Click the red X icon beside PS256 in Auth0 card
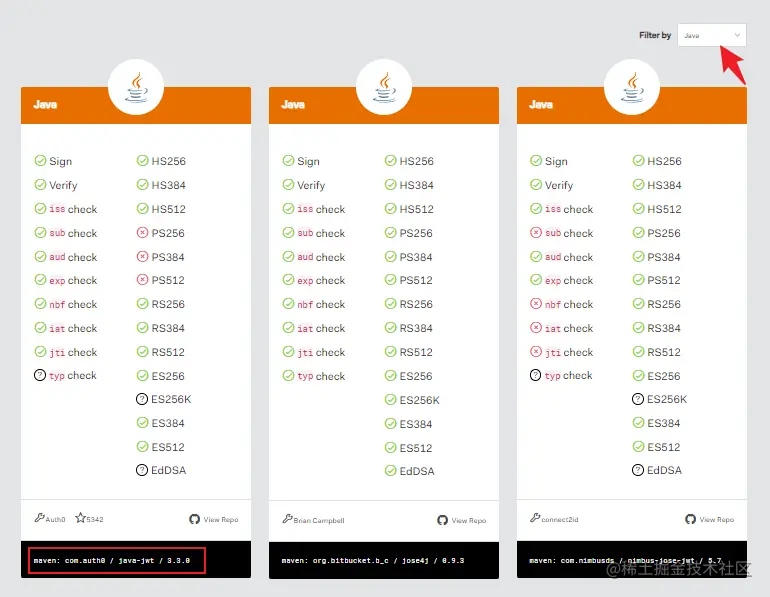770x597 pixels. tap(142, 233)
